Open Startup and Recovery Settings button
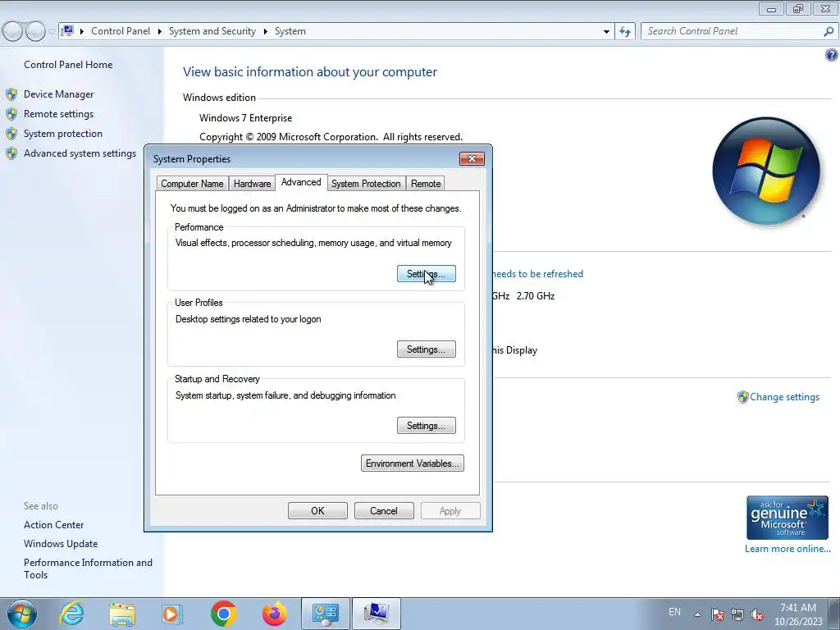 [x=427, y=426]
